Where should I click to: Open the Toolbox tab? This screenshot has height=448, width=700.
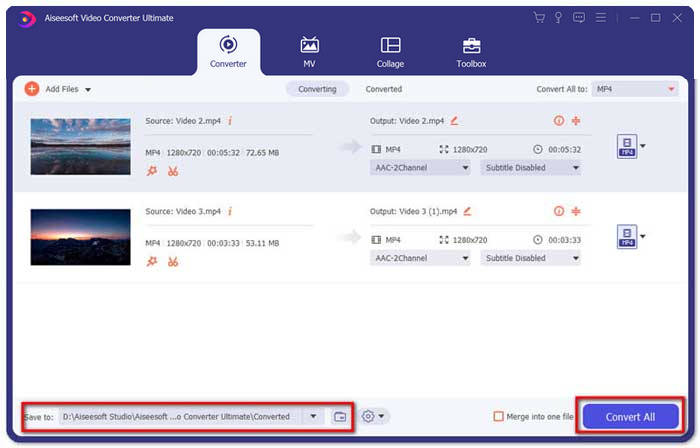point(471,52)
